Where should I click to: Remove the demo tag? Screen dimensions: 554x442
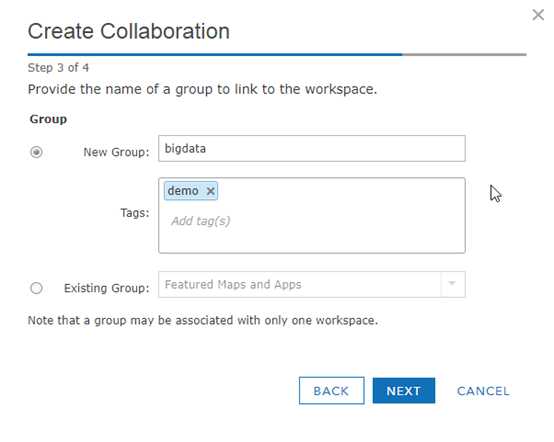point(211,191)
